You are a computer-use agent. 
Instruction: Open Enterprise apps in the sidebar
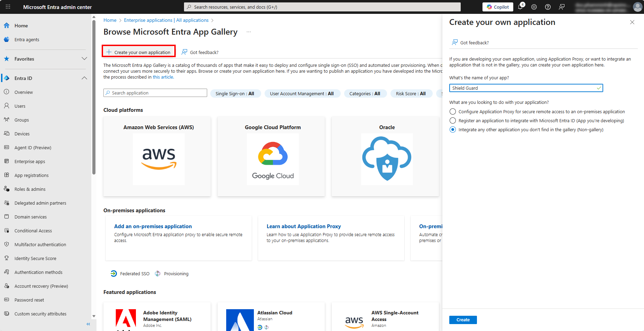coord(30,161)
